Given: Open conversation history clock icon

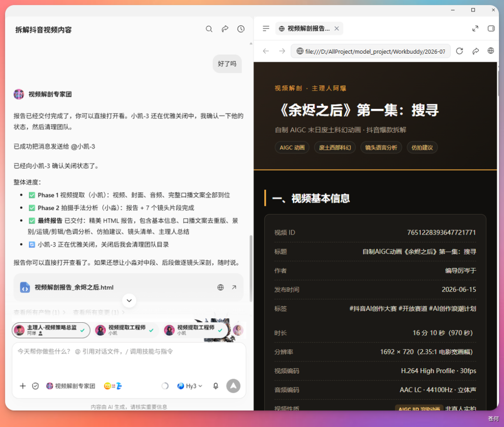Looking at the screenshot, I should [x=241, y=29].
